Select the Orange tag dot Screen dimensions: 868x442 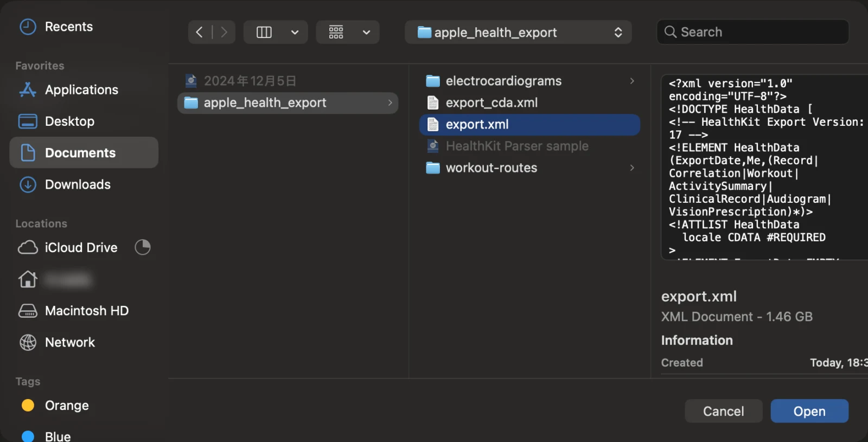[x=28, y=405]
